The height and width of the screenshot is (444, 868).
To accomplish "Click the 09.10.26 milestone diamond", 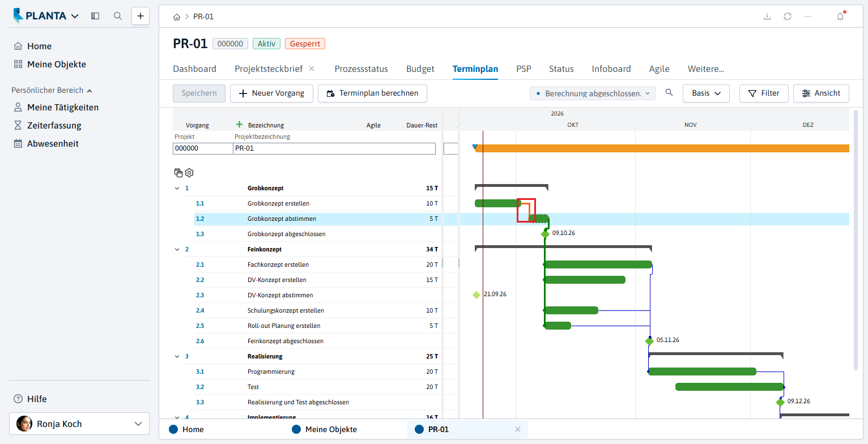I will click(x=545, y=234).
